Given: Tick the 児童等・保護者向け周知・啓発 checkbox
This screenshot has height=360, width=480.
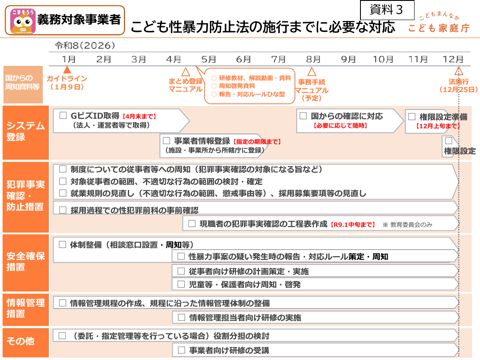Looking at the screenshot, I should (181, 284).
